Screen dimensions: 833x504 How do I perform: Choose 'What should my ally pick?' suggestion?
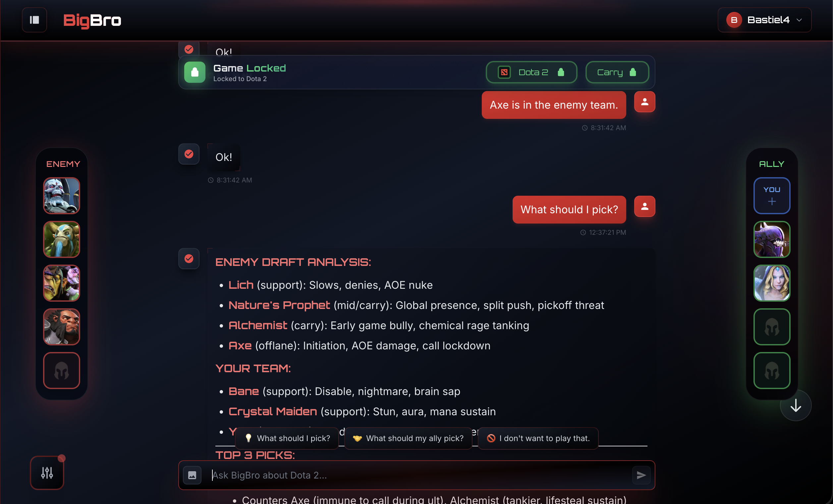pyautogui.click(x=408, y=438)
